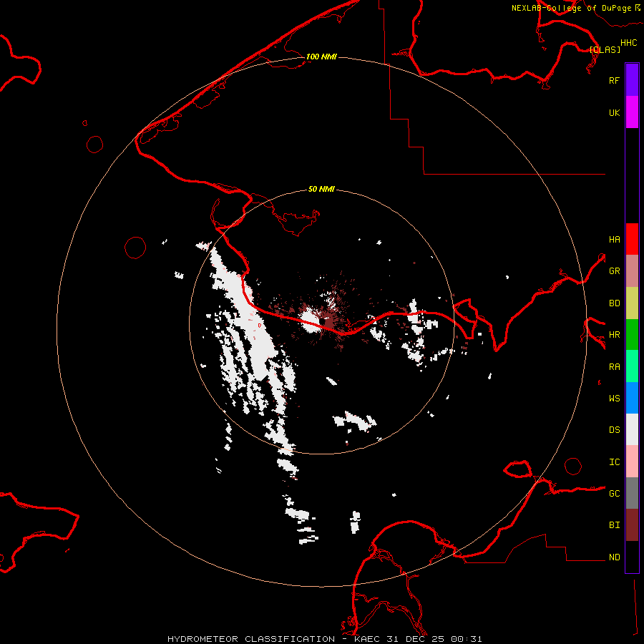This screenshot has height=644, width=644.
Task: Click the 50 NMI range ring label
Action: click(x=321, y=190)
